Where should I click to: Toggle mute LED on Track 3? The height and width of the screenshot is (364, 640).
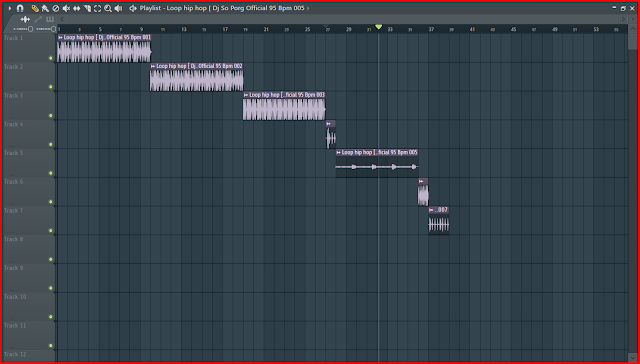pyautogui.click(x=51, y=115)
